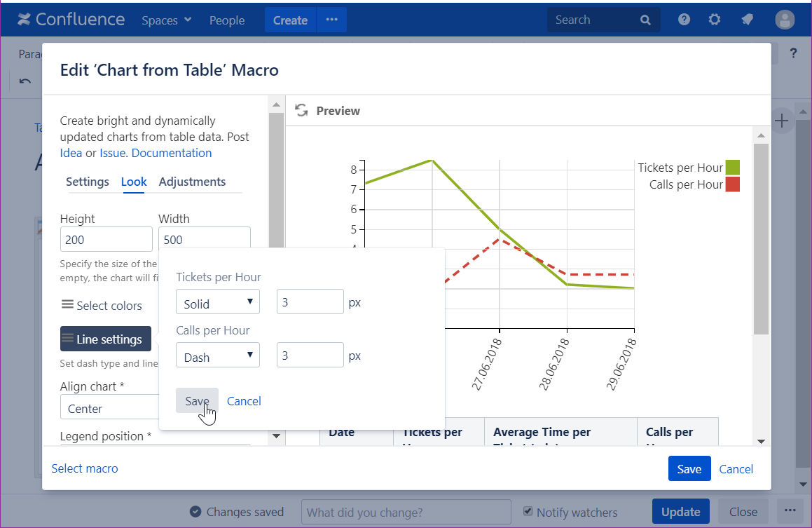This screenshot has height=528, width=812.
Task: Expand the Spaces menu
Action: coord(167,20)
